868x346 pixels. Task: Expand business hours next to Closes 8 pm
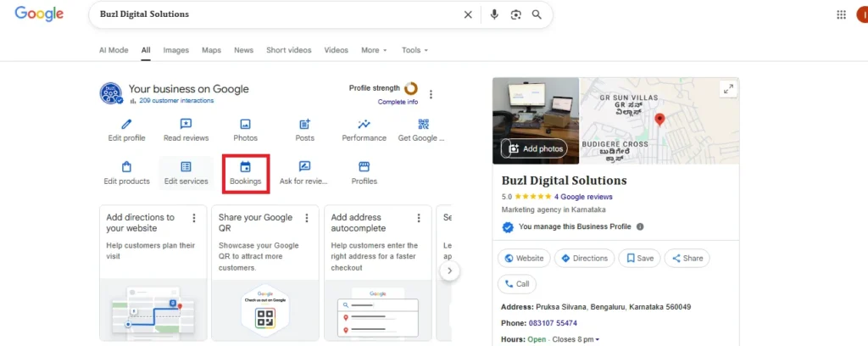(x=597, y=340)
